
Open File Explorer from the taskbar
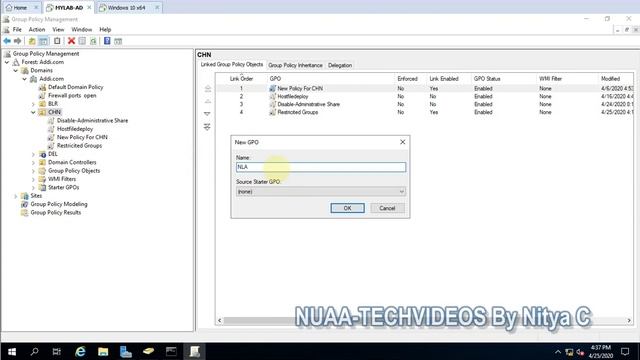103,351
